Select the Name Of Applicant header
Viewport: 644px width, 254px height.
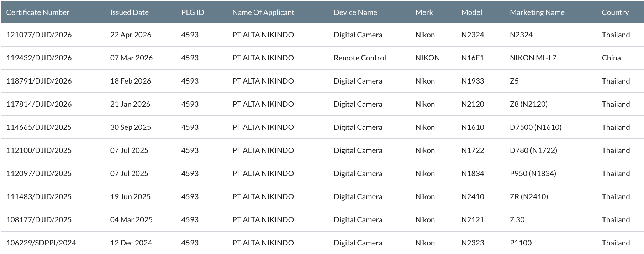[263, 12]
